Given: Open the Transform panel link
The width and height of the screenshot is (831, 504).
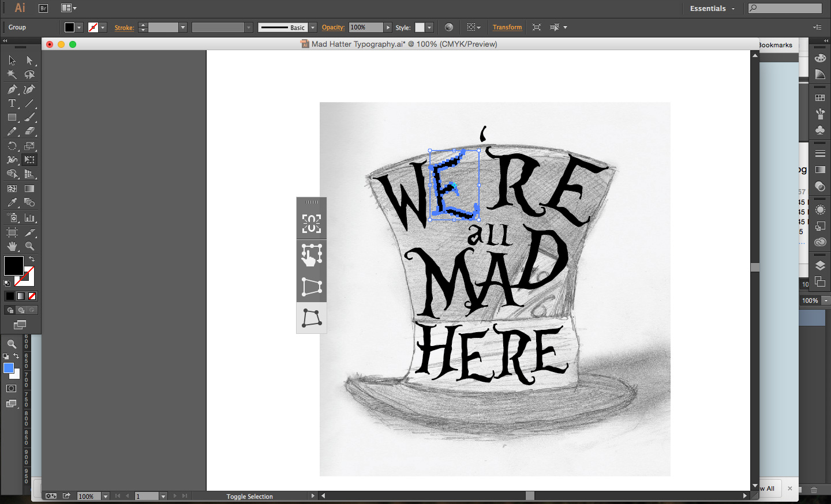Looking at the screenshot, I should click(x=507, y=27).
